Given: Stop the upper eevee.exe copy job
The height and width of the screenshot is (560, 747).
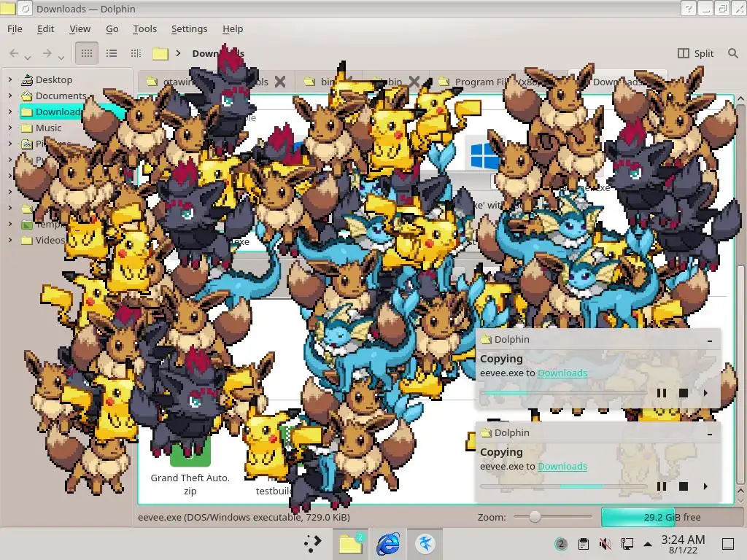Looking at the screenshot, I should (x=684, y=393).
